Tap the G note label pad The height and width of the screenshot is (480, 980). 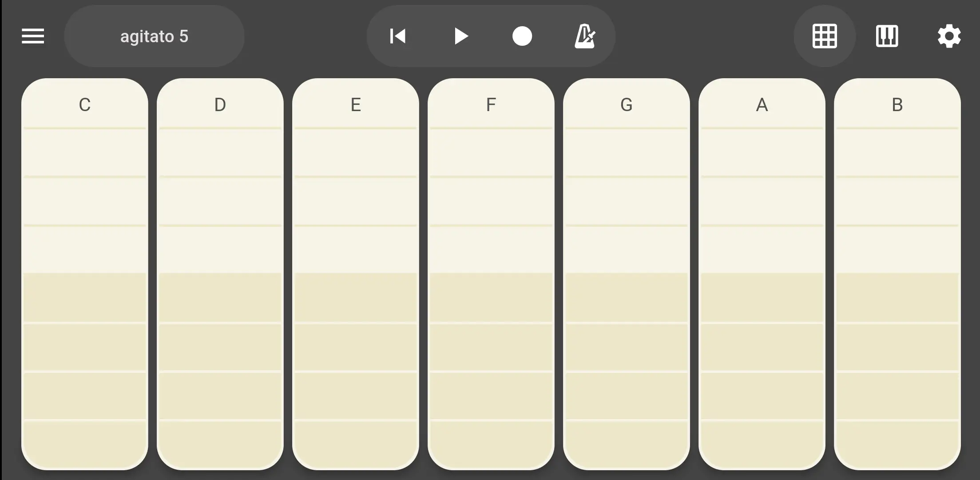coord(627,105)
